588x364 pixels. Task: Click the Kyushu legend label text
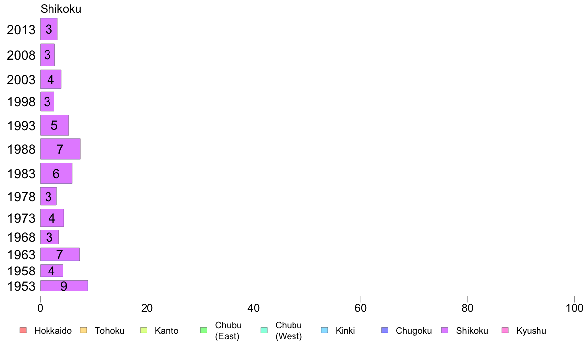tap(531, 331)
